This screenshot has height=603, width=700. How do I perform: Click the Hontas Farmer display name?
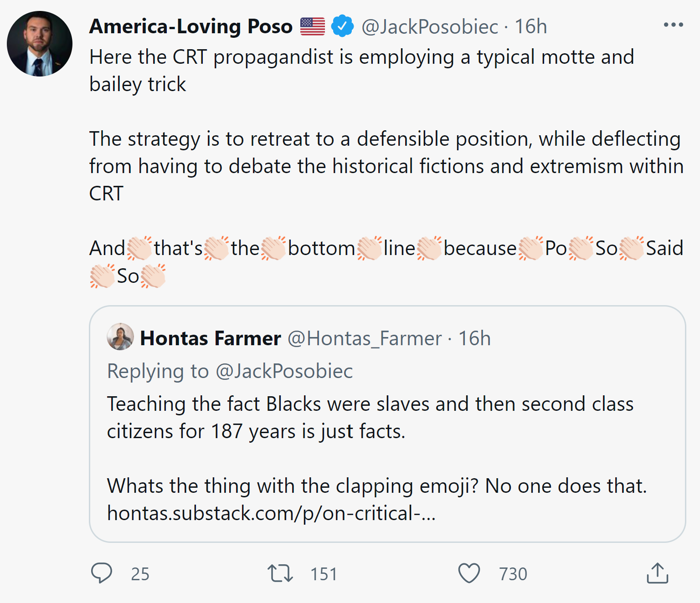[211, 338]
